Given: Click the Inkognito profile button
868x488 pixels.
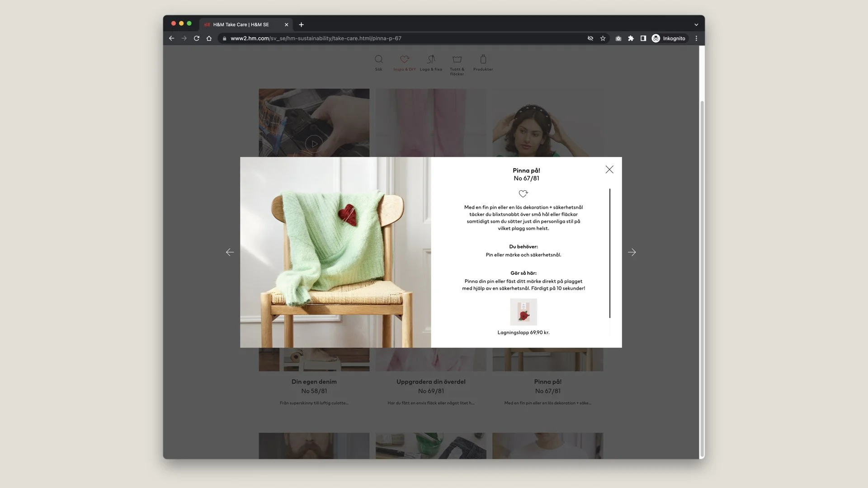Looking at the screenshot, I should (669, 38).
